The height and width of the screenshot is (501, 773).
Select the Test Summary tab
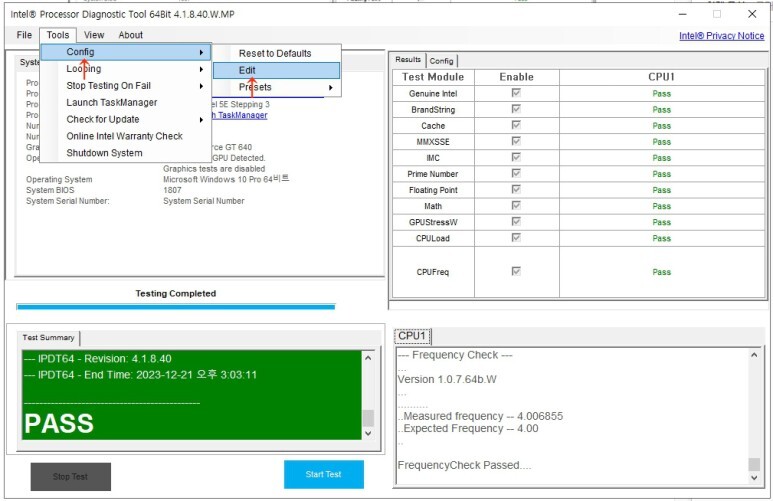[48, 338]
